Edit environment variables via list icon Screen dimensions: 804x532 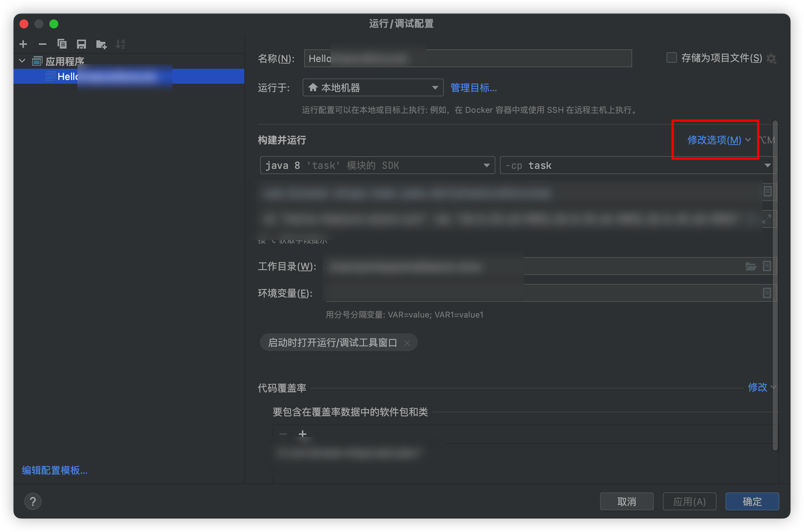click(x=767, y=293)
